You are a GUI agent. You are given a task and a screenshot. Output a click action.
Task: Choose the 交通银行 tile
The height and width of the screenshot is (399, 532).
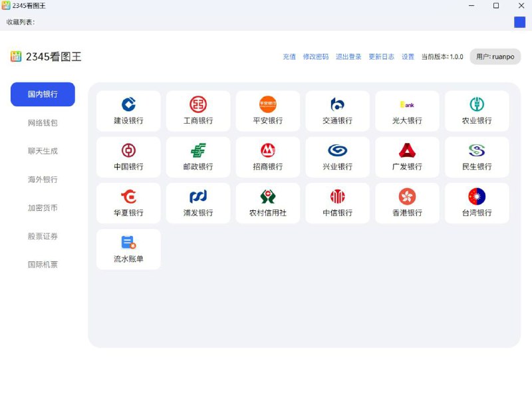coord(337,111)
